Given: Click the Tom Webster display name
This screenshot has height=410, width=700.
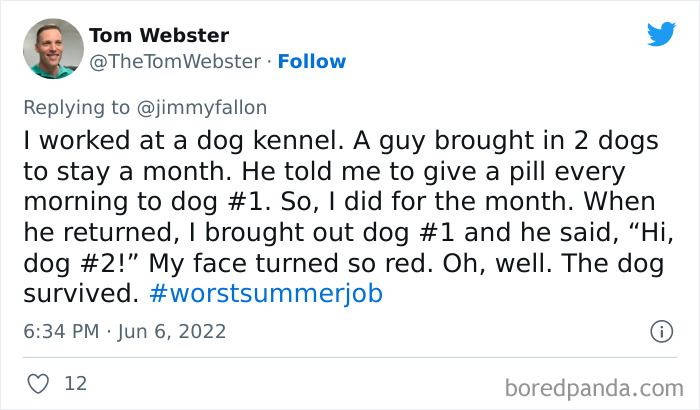Looking at the screenshot, I should click(x=159, y=36).
